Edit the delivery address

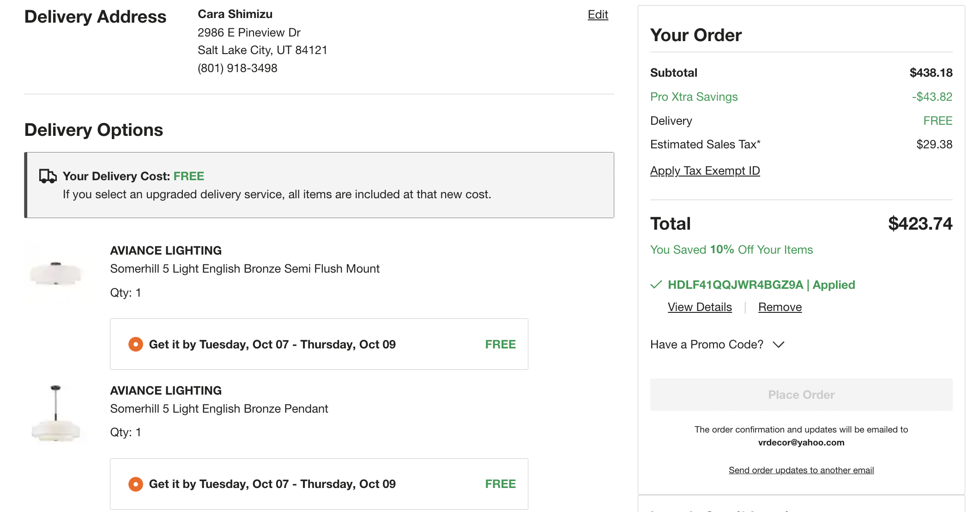coord(598,15)
